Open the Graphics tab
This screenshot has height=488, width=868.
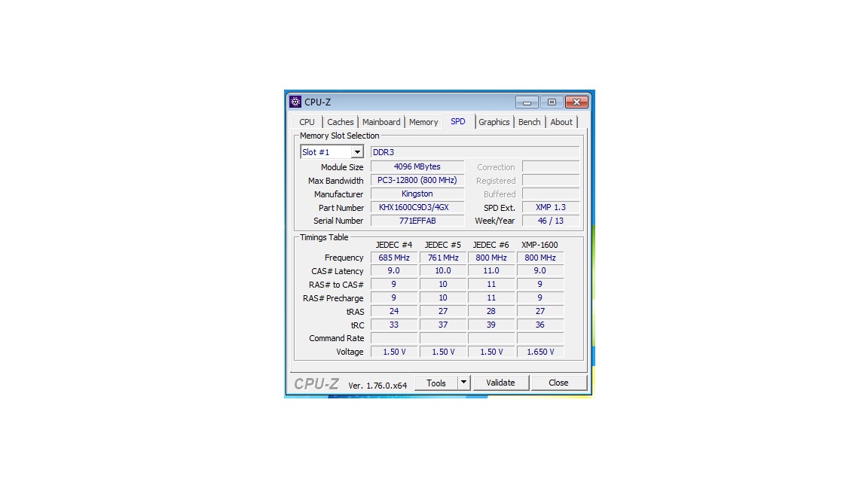[x=494, y=122]
